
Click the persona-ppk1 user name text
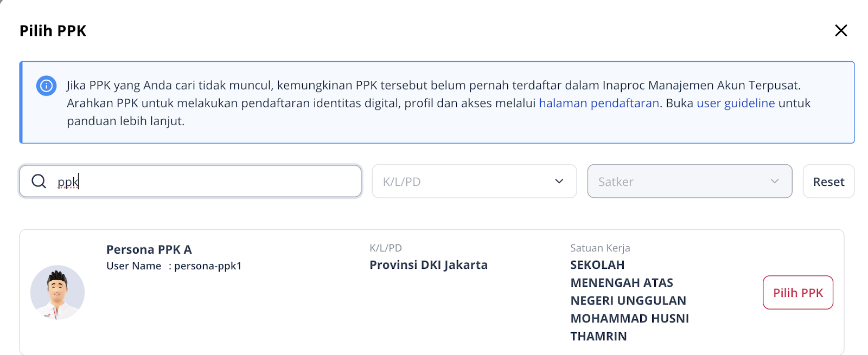pyautogui.click(x=208, y=266)
